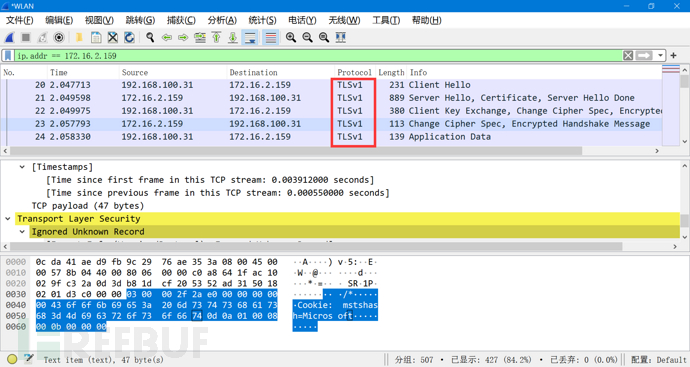Open the 编辑(E) menu

pyautogui.click(x=59, y=20)
